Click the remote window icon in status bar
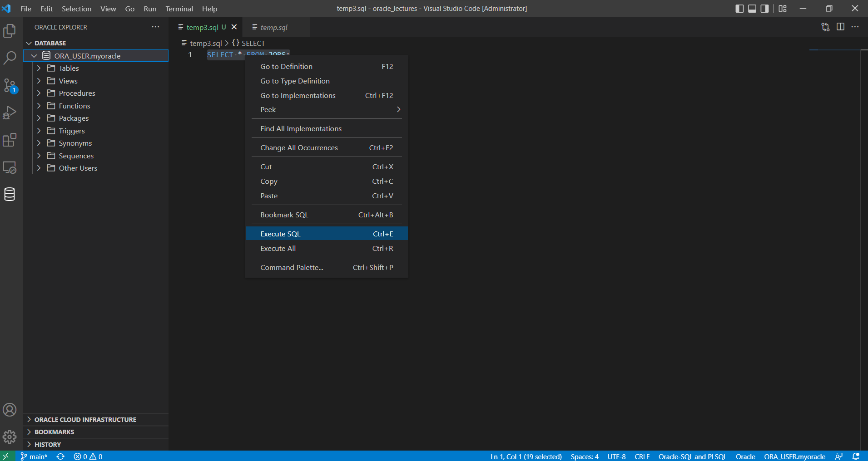This screenshot has width=868, height=461. click(6, 456)
